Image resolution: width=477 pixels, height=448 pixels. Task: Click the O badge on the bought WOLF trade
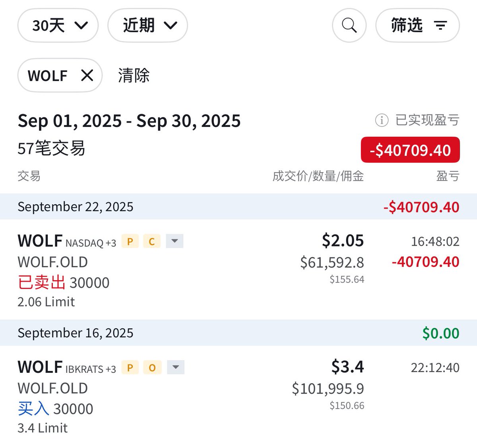(x=152, y=368)
